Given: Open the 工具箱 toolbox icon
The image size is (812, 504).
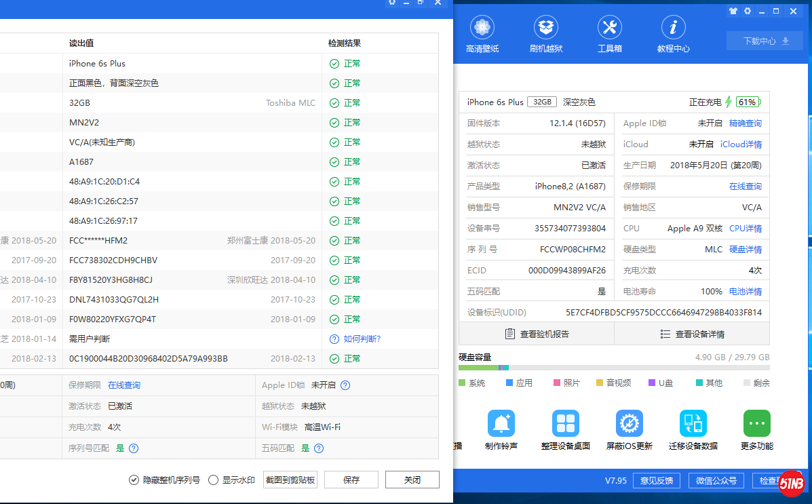Looking at the screenshot, I should coord(609,28).
